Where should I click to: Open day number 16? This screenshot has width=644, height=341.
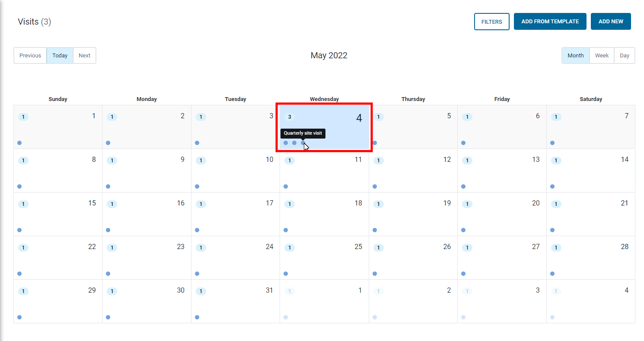(x=181, y=203)
